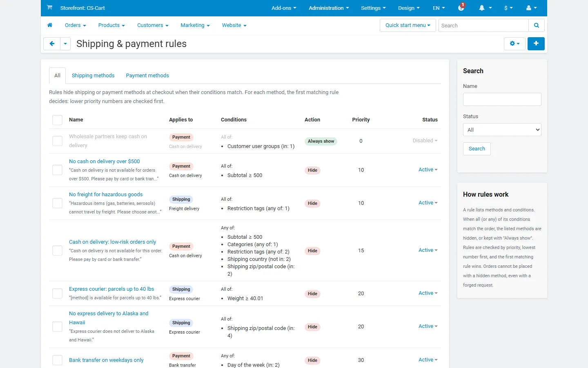
Task: Open the Orders menu
Action: pyautogui.click(x=76, y=25)
